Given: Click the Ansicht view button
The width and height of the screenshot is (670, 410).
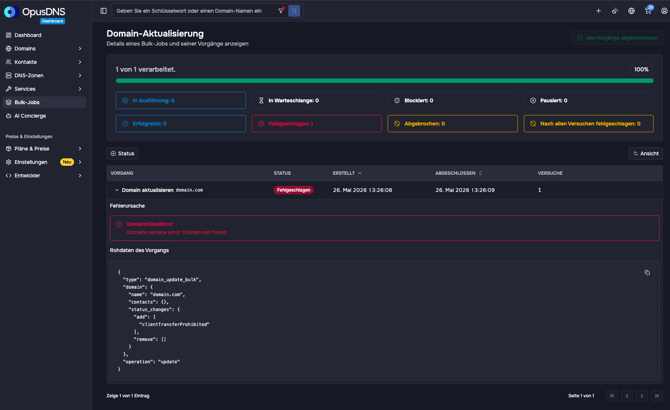Looking at the screenshot, I should pos(646,153).
